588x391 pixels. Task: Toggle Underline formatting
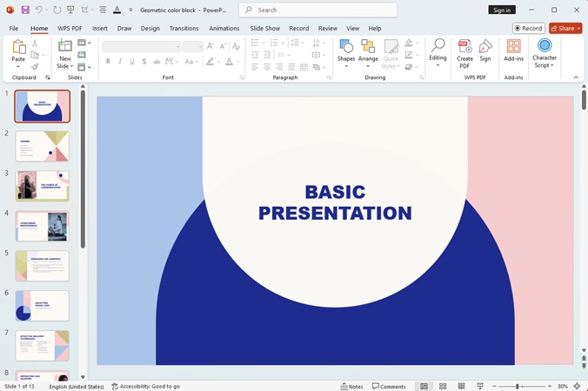(x=132, y=62)
